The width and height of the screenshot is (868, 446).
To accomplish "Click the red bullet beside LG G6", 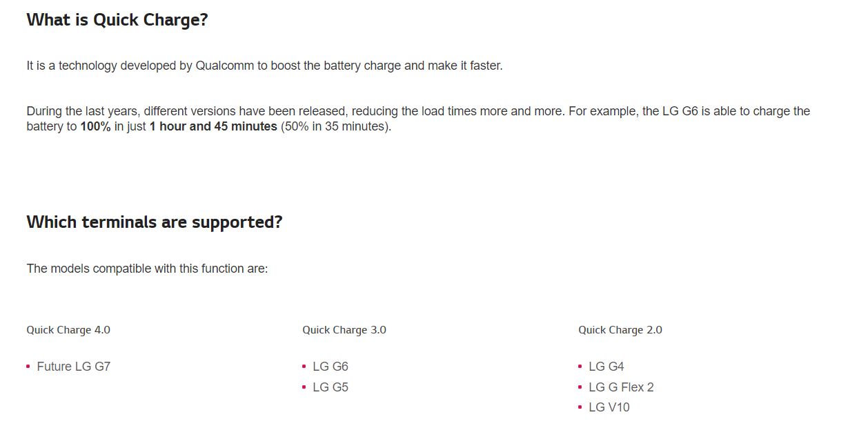I will 304,367.
